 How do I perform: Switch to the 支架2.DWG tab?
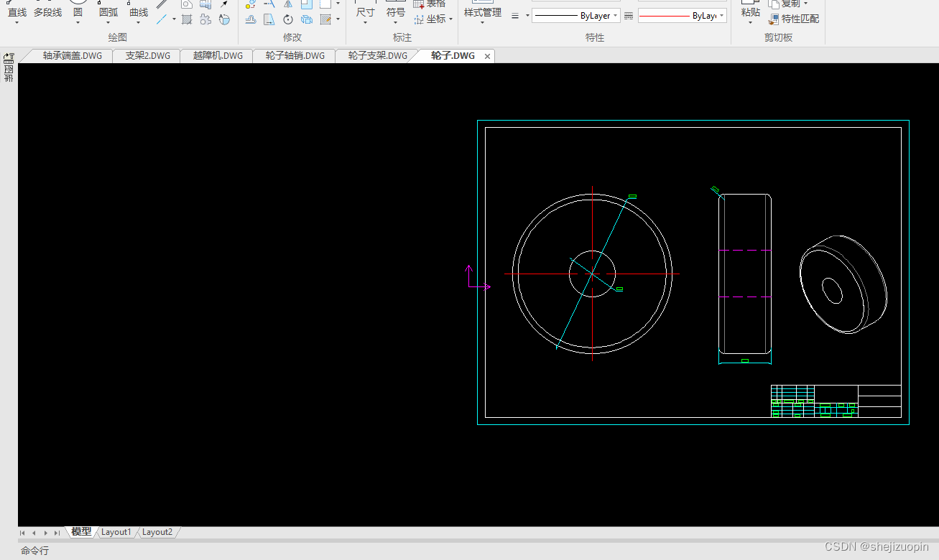[x=147, y=55]
